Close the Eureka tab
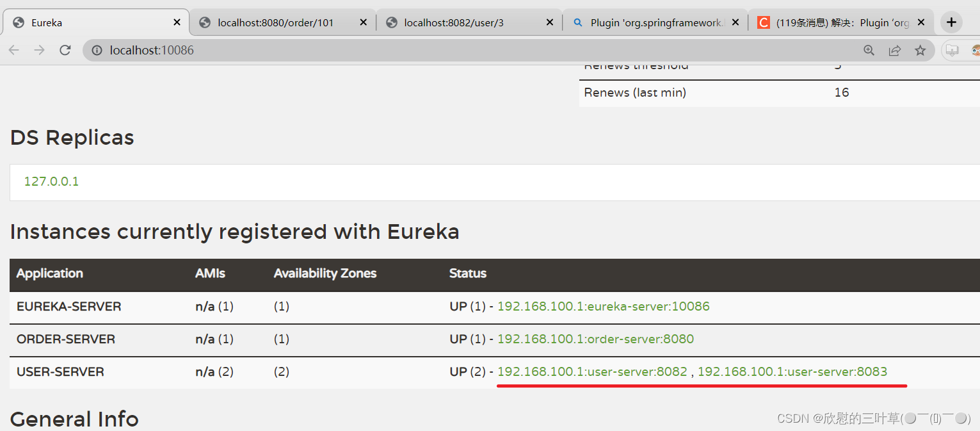 pyautogui.click(x=177, y=22)
